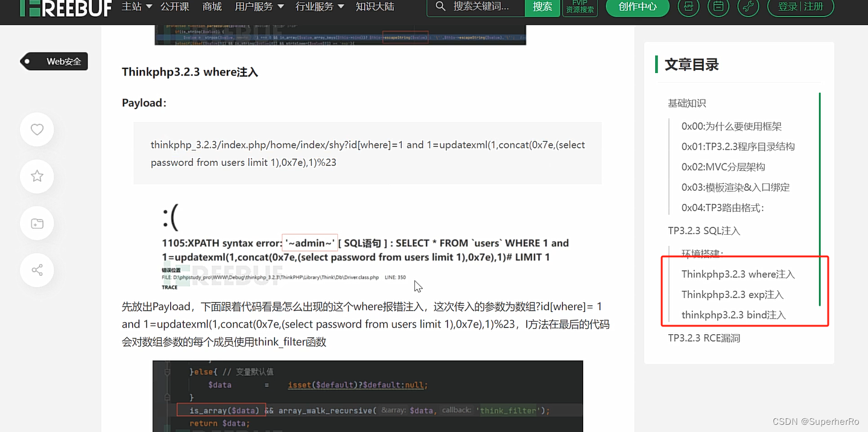This screenshot has height=432, width=868.
Task: Jump to 0x04:TP3路由格式 section
Action: (x=723, y=208)
